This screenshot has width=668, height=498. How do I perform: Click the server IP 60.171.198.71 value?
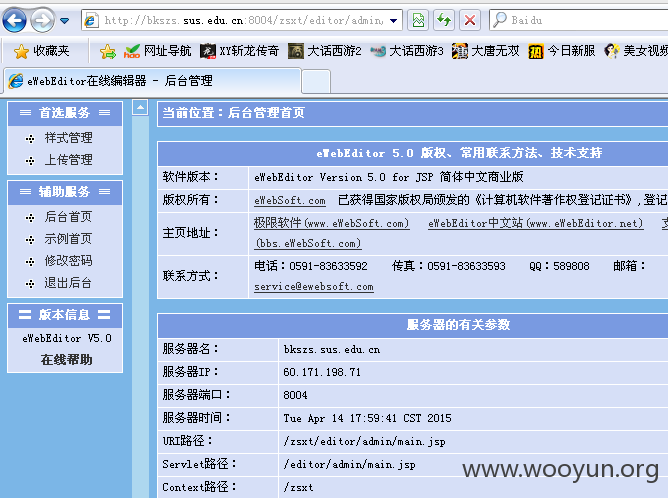point(322,372)
